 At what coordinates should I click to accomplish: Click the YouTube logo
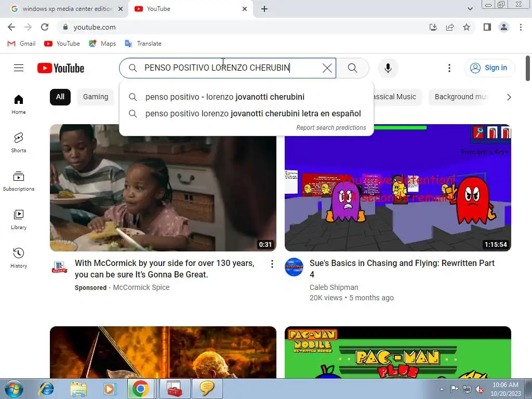(61, 68)
